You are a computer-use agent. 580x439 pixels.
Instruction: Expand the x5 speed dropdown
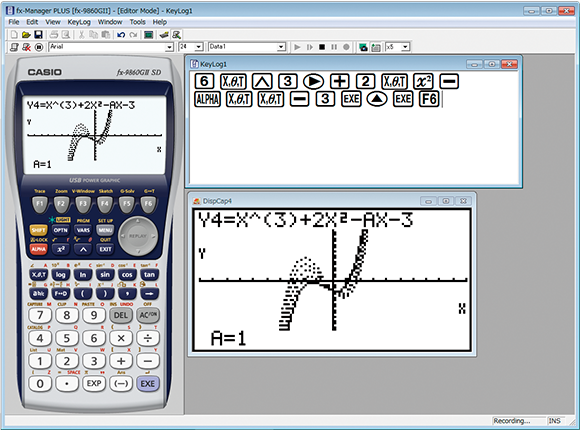click(x=405, y=47)
